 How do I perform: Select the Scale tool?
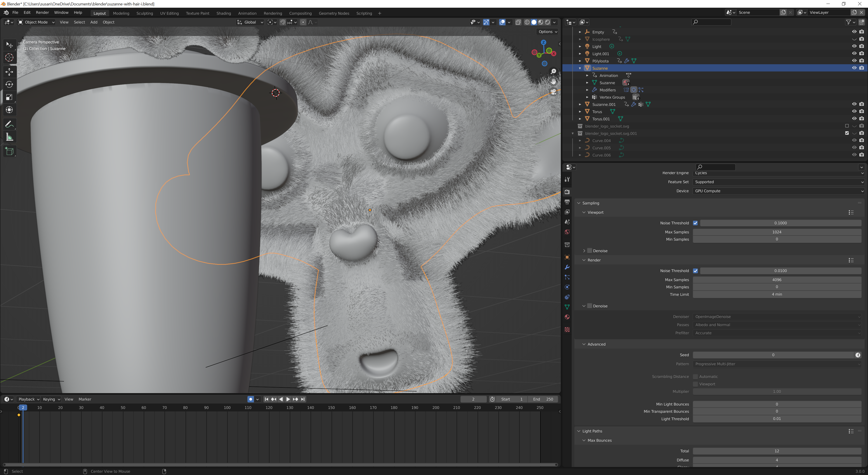[x=9, y=97]
